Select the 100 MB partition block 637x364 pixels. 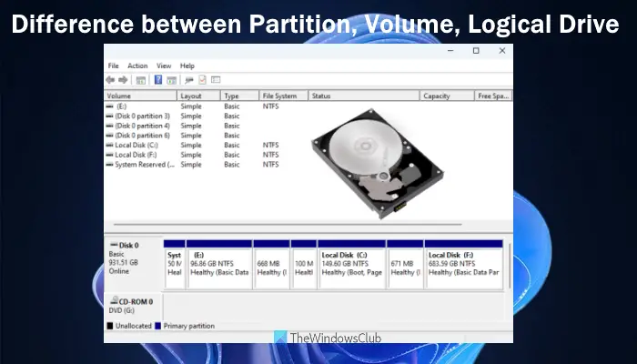(x=304, y=265)
